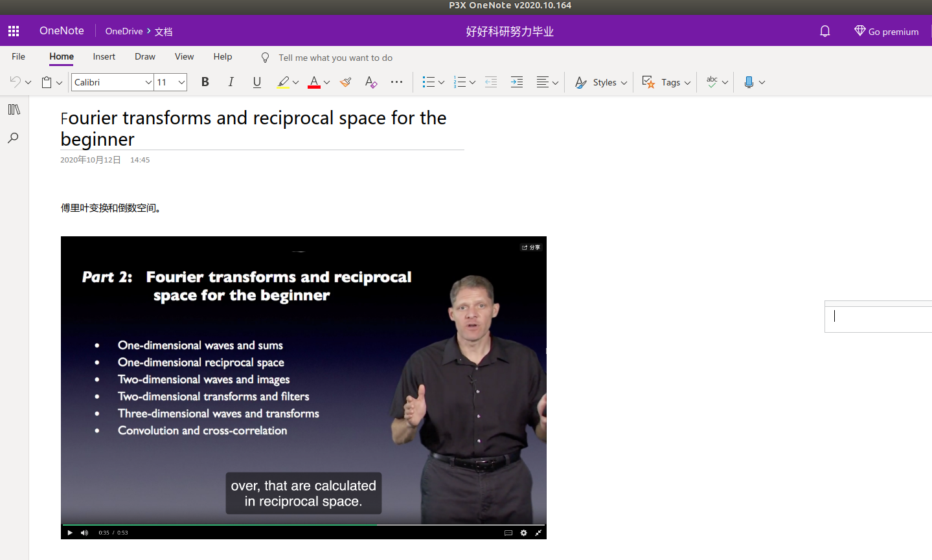Open the clipboard Paste tool
The width and height of the screenshot is (932, 560).
click(47, 82)
